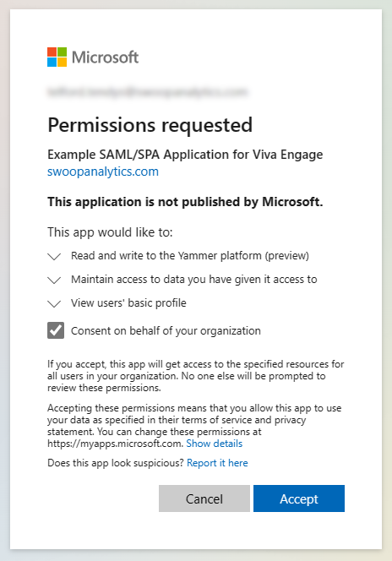392x561 pixels.
Task: Select View users' basic profile text
Action: click(128, 303)
